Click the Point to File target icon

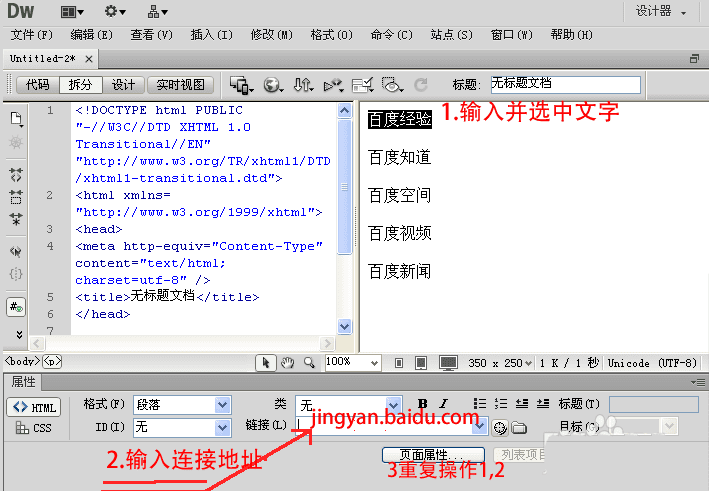click(x=500, y=427)
